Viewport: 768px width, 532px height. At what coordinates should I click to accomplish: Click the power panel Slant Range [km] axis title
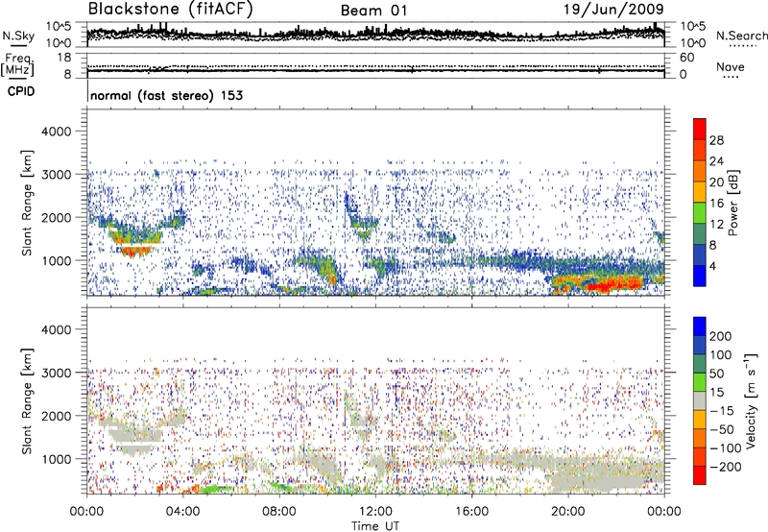coord(28,203)
